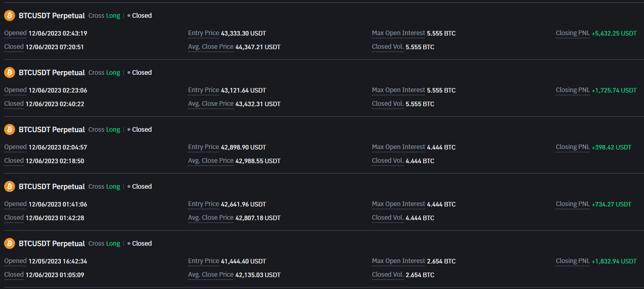Click Cross Long tag of the 42,898.90 position

tap(104, 129)
